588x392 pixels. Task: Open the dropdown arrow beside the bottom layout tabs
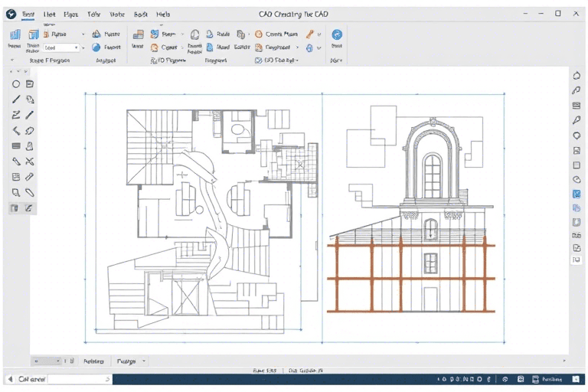click(x=144, y=361)
